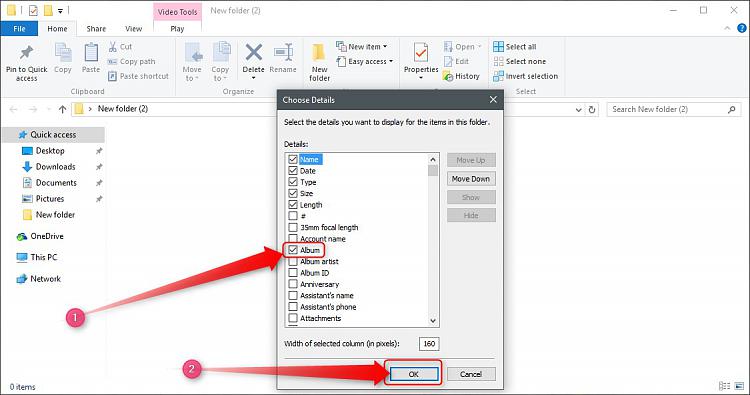Click the Up arrow navigation button
750x395 pixels.
pos(62,109)
